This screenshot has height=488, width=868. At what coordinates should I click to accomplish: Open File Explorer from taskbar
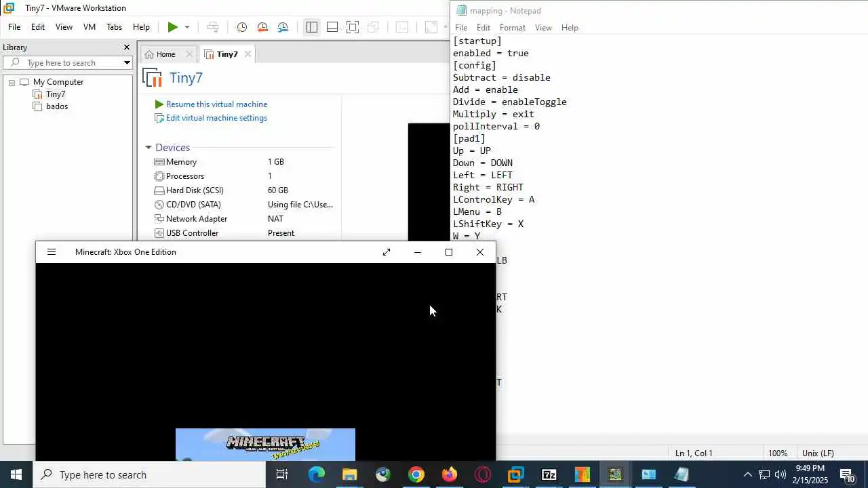pos(350,474)
